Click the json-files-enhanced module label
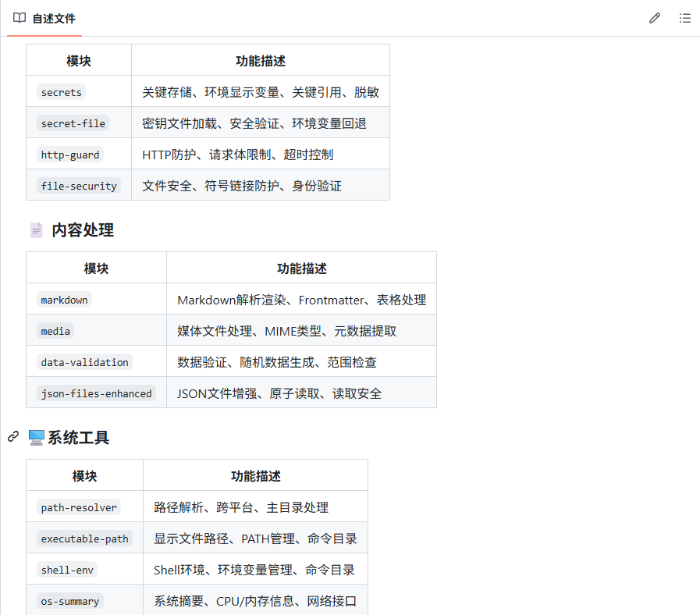Viewport: 700px width, 615px height. click(96, 393)
